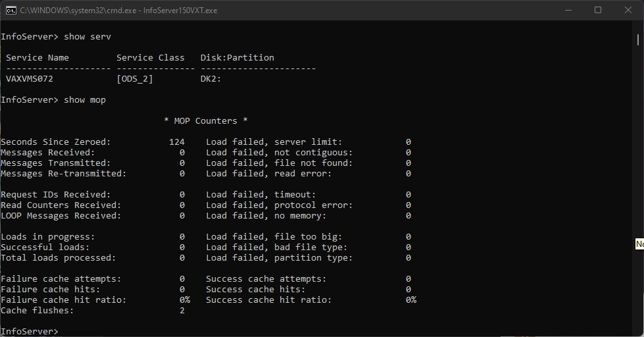Click the partially hidden tooltip at right edge

(639, 244)
